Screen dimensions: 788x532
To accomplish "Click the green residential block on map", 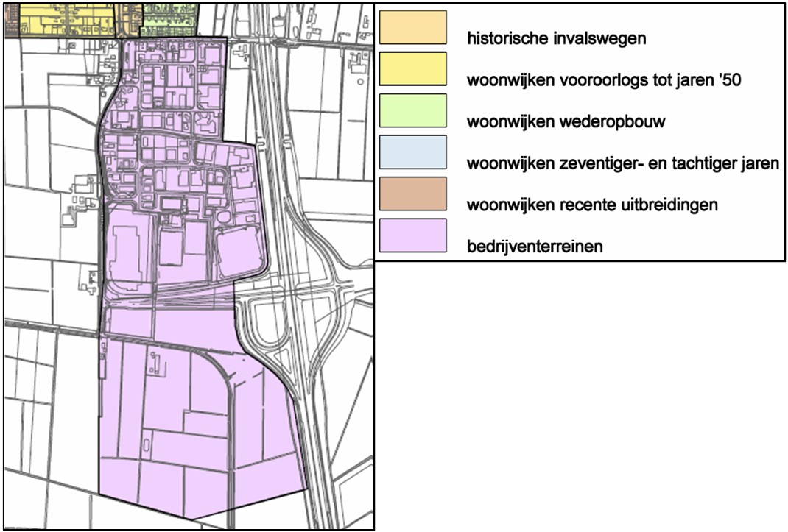I will (170, 21).
